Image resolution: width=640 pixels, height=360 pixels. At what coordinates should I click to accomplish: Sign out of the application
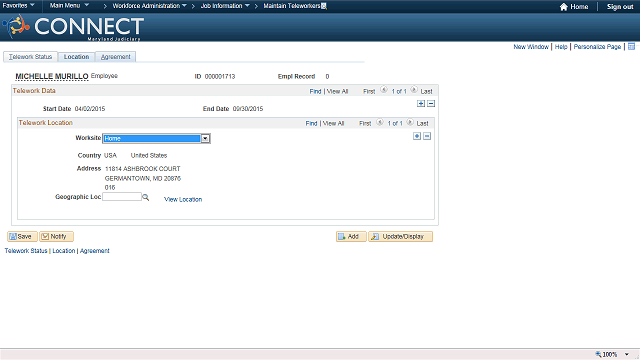click(x=620, y=7)
